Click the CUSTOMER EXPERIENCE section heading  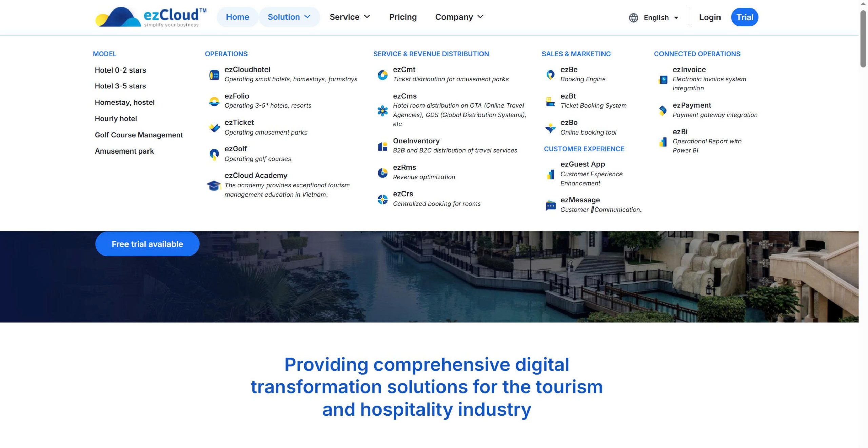coord(584,149)
